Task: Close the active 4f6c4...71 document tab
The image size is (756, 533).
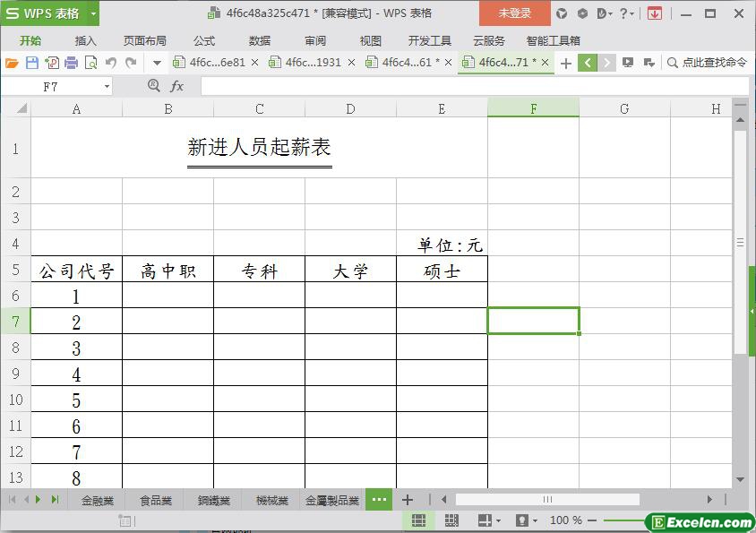Action: tap(546, 62)
